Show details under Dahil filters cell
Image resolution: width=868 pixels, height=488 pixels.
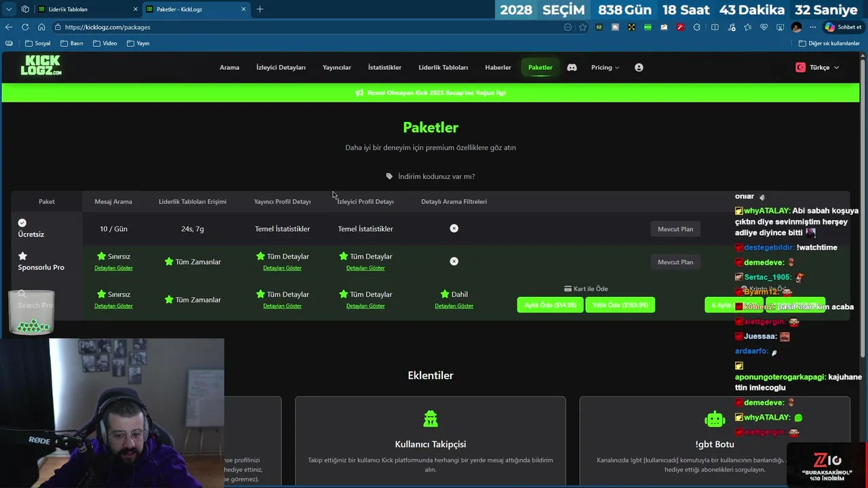coord(454,306)
